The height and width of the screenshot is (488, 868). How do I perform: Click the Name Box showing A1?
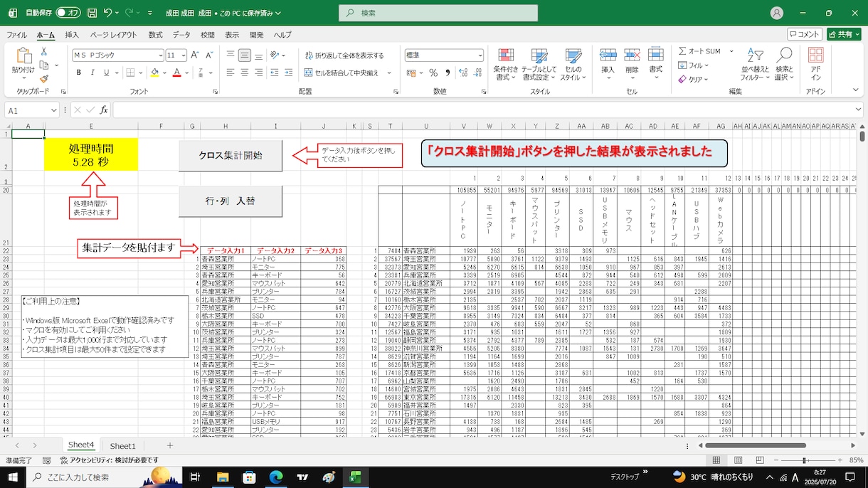(32, 110)
